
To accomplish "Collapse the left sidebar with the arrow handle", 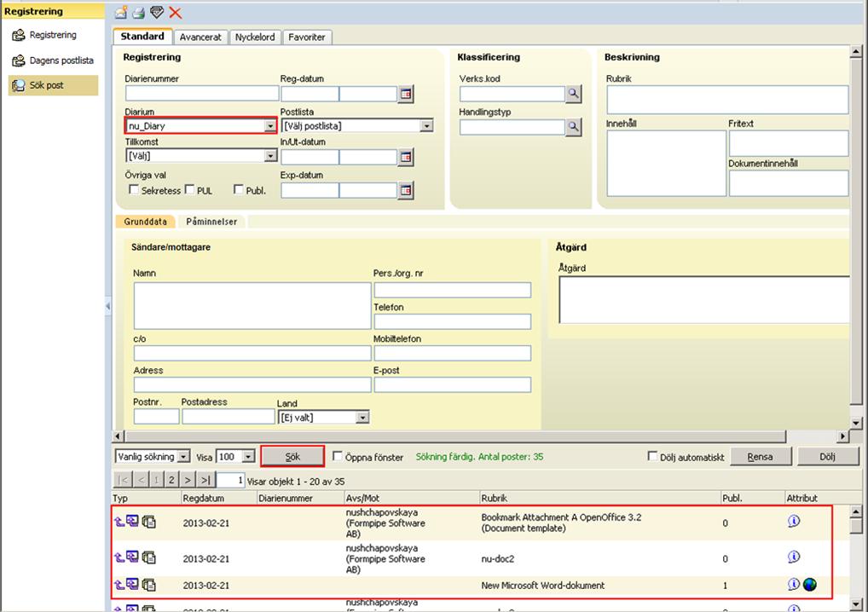I will click(108, 306).
